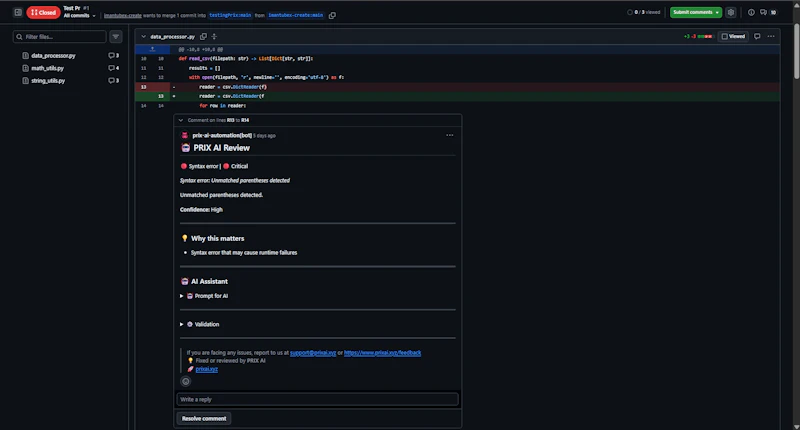This screenshot has width=800, height=430.
Task: Open the support@prixai.xyz email link
Action: (x=313, y=352)
